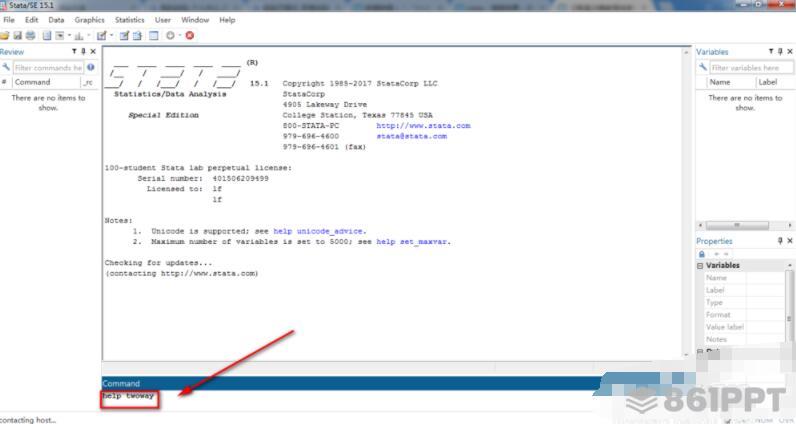Screen dimensions: 796x424
Task: Click the Graph window toolbar icon
Action: [79, 36]
